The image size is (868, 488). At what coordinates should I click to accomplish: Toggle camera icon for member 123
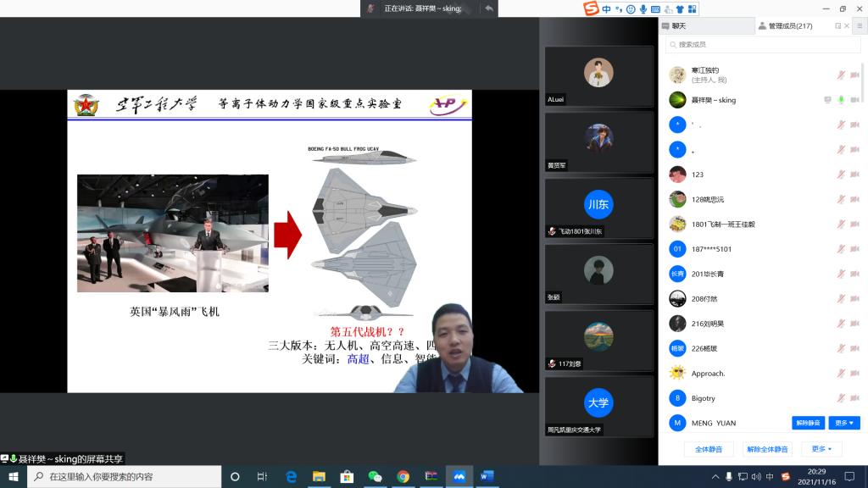coord(854,175)
